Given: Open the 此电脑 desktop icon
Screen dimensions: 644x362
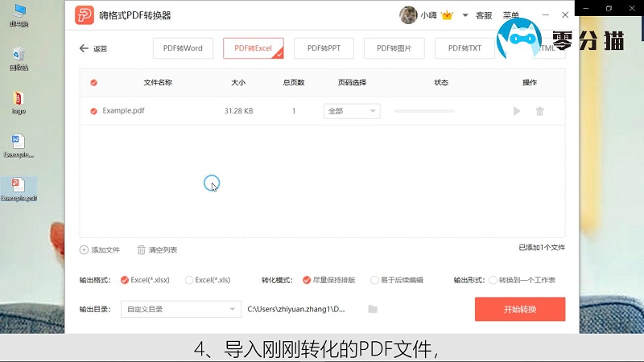Looking at the screenshot, I should (19, 15).
